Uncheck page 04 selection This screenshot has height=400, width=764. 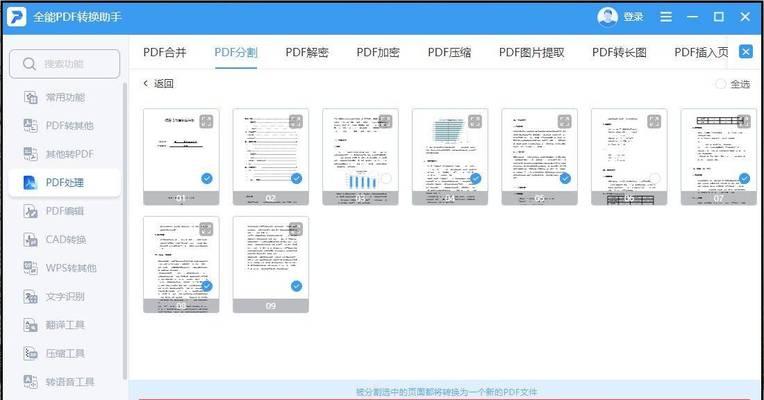[476, 178]
